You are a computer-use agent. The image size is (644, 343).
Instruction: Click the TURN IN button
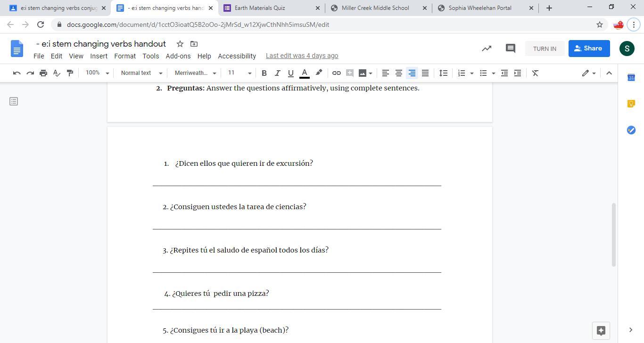pyautogui.click(x=545, y=49)
